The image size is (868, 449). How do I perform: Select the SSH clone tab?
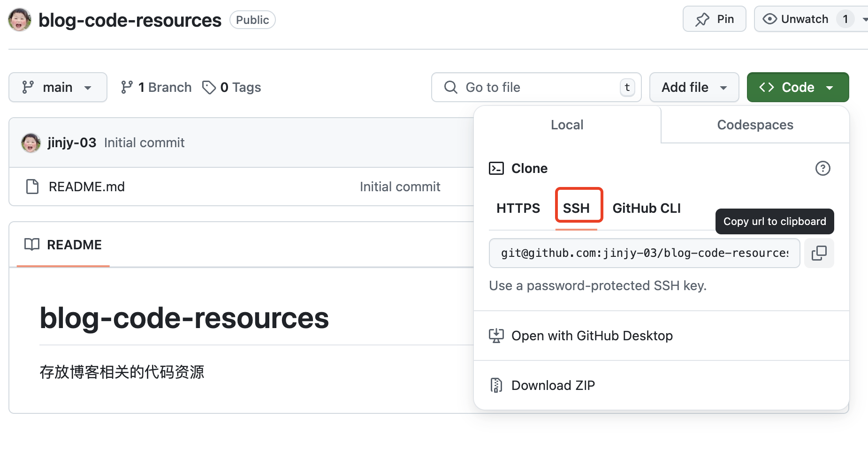pos(576,208)
